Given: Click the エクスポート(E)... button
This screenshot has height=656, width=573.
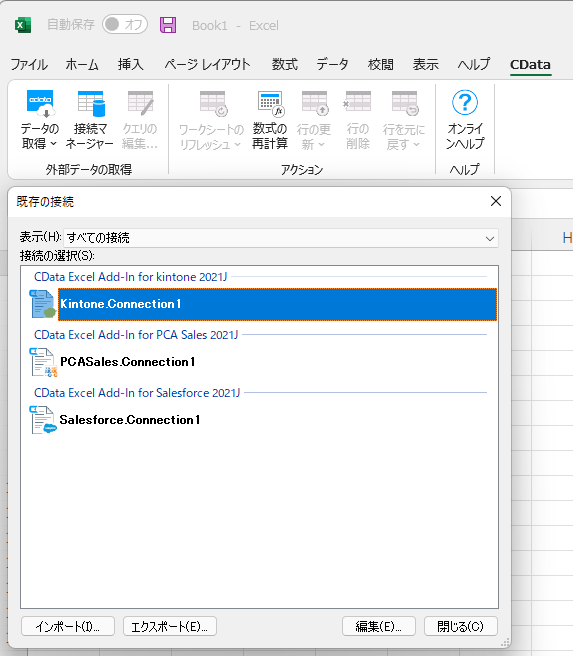Looking at the screenshot, I should coord(170,626).
